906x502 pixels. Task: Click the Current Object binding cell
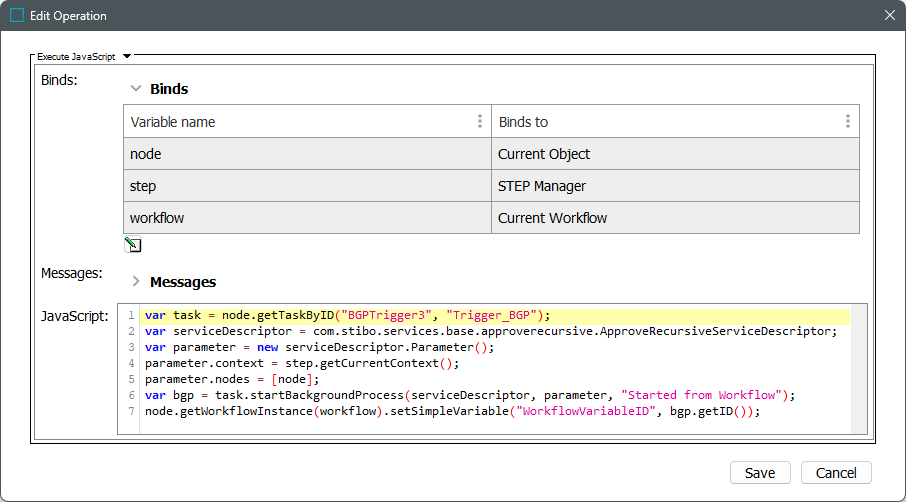click(675, 154)
